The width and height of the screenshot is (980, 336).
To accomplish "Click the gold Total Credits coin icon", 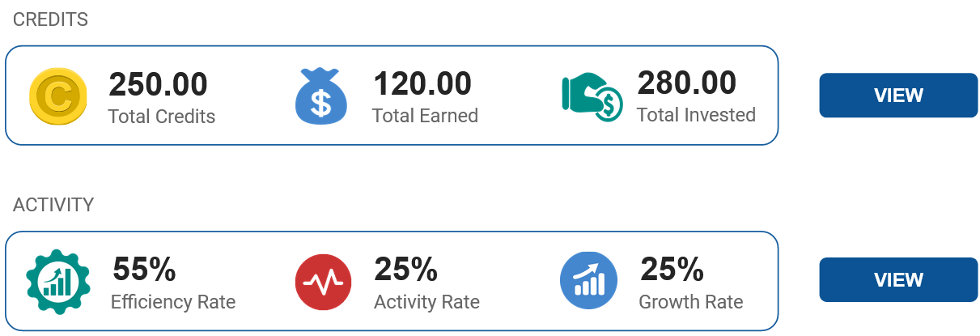I will pos(58,96).
